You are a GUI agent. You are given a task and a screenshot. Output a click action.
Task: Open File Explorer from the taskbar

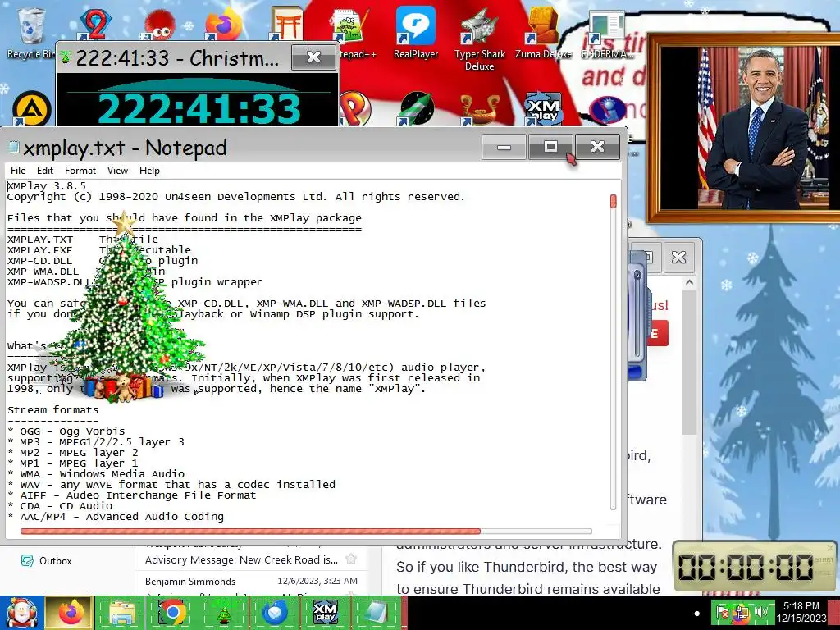[121, 613]
